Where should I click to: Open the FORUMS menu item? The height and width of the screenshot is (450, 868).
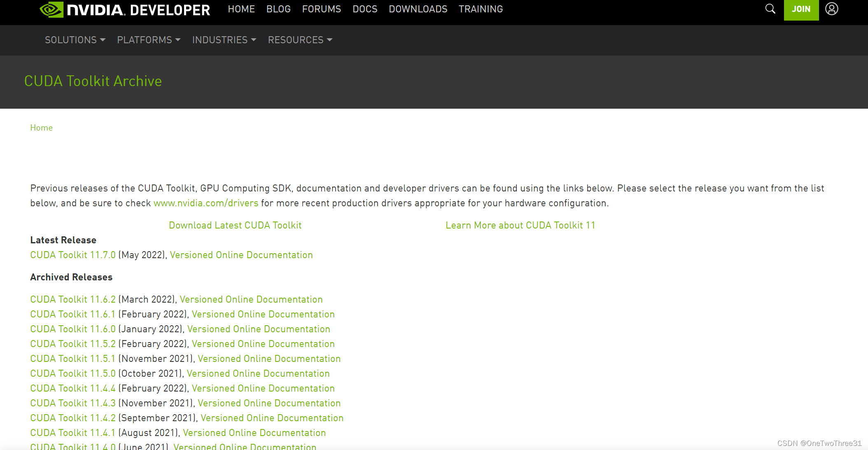(321, 9)
